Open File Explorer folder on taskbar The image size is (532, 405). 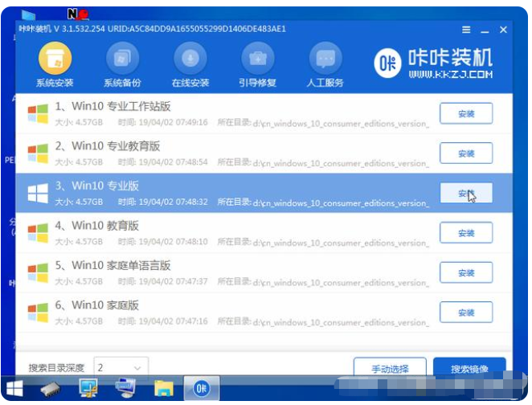click(163, 388)
